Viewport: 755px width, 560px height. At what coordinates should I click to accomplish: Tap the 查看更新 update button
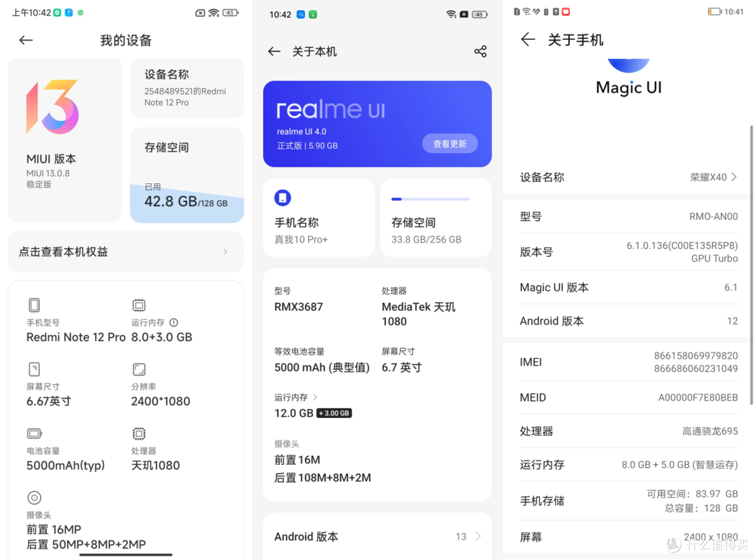[x=450, y=143]
